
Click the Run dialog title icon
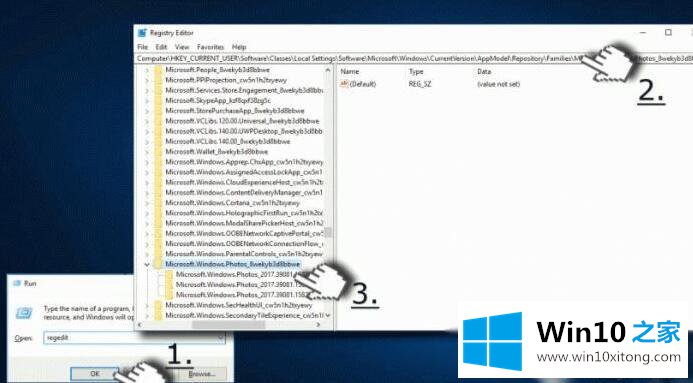tap(17, 283)
